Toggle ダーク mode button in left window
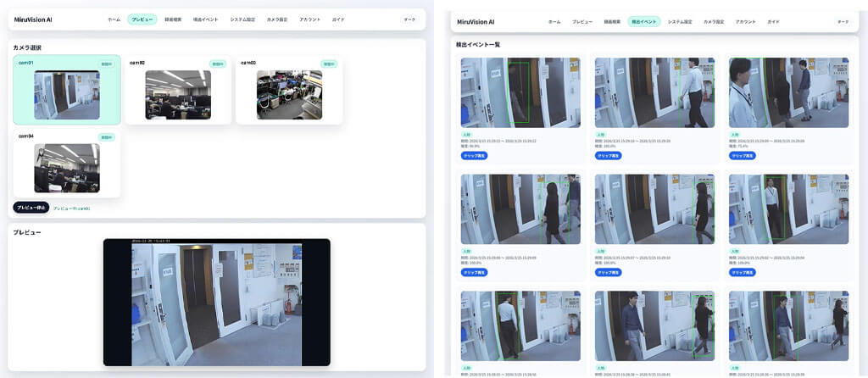Screen dimensions: 868x378 click(x=409, y=19)
